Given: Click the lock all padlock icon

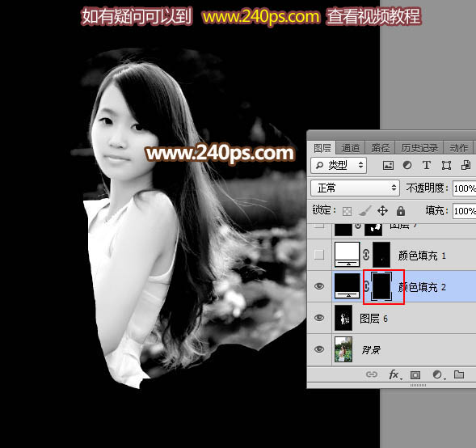Looking at the screenshot, I should [401, 210].
